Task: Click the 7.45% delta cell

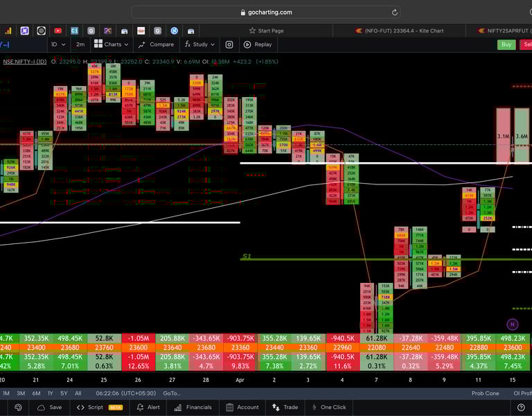Action: pyautogui.click(x=513, y=366)
